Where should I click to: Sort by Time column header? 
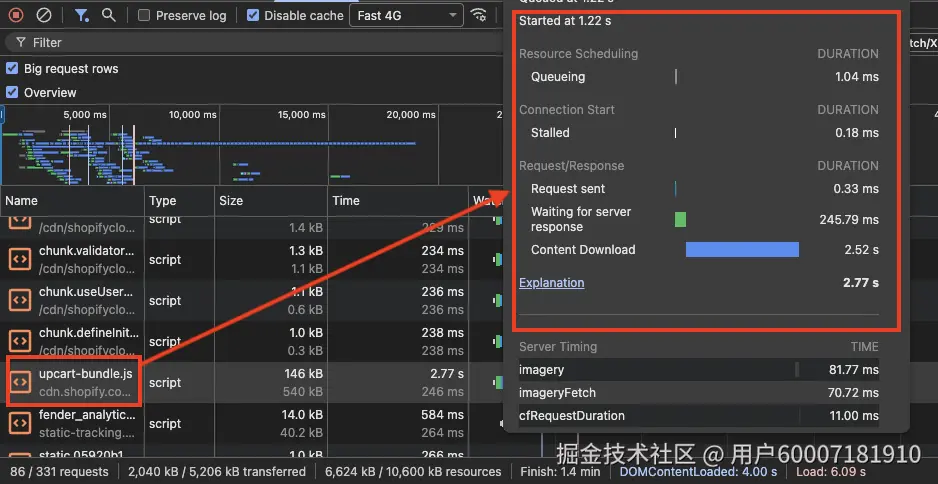point(398,201)
